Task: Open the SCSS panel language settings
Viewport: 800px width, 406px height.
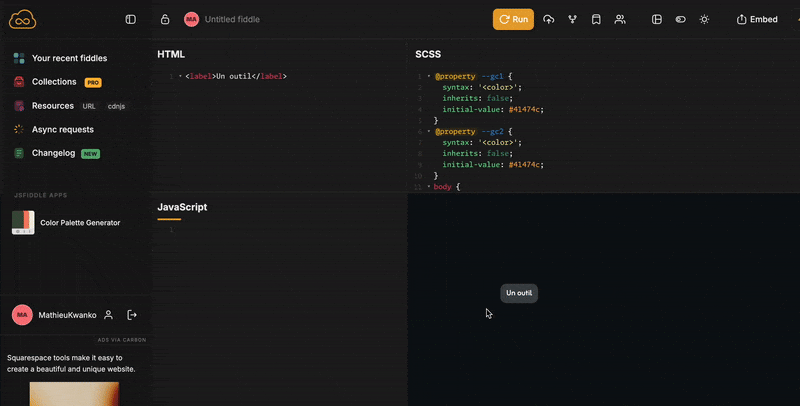Action: tap(428, 54)
